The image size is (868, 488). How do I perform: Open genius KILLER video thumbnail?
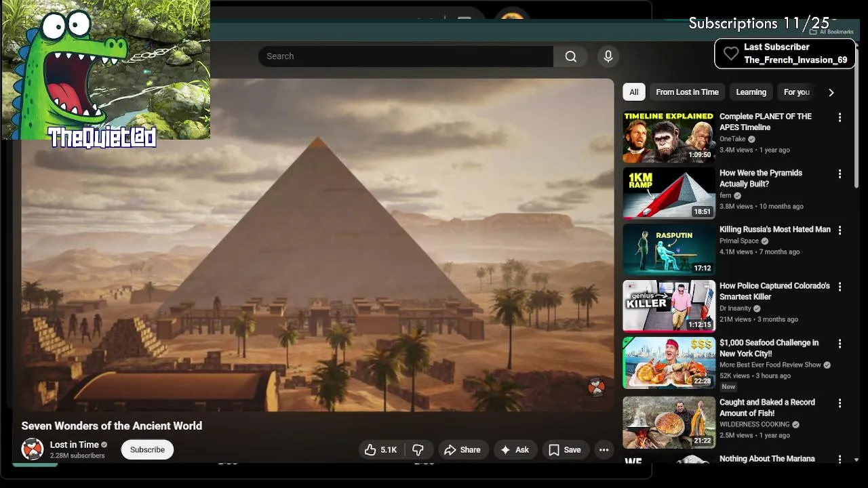coord(669,306)
